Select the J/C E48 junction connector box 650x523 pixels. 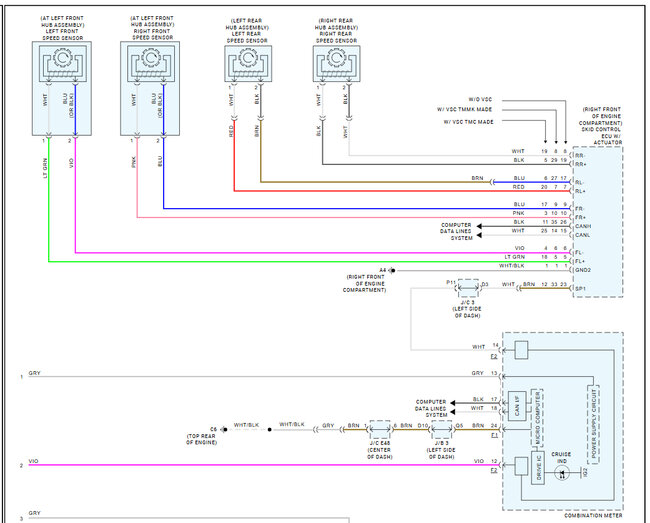(380, 430)
